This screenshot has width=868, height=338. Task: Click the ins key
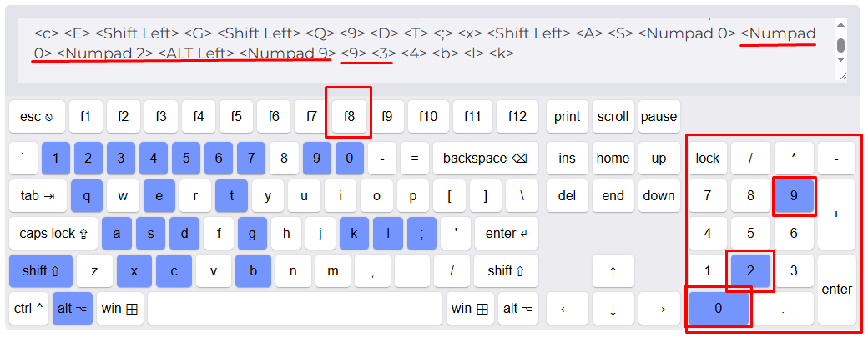pyautogui.click(x=567, y=159)
